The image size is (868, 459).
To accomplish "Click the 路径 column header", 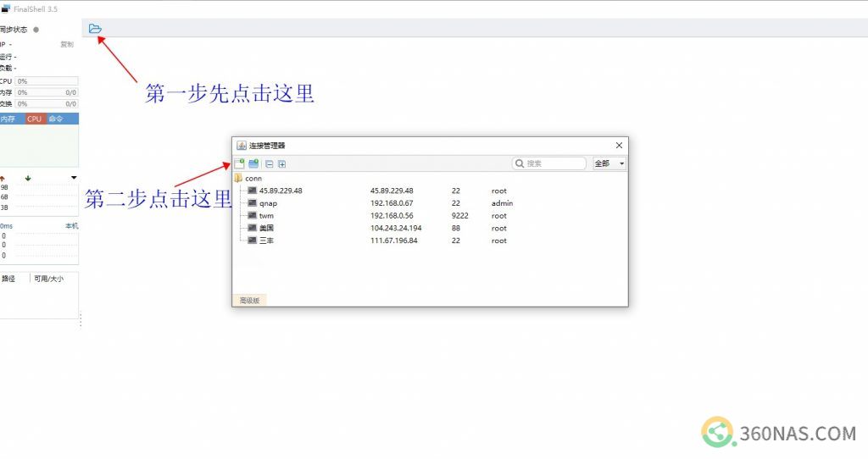I will coord(8,279).
